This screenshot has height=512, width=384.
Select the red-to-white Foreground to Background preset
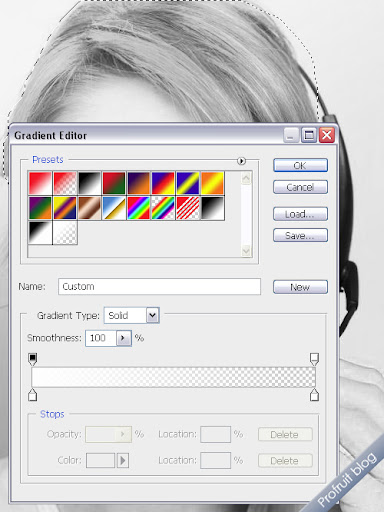(x=40, y=183)
